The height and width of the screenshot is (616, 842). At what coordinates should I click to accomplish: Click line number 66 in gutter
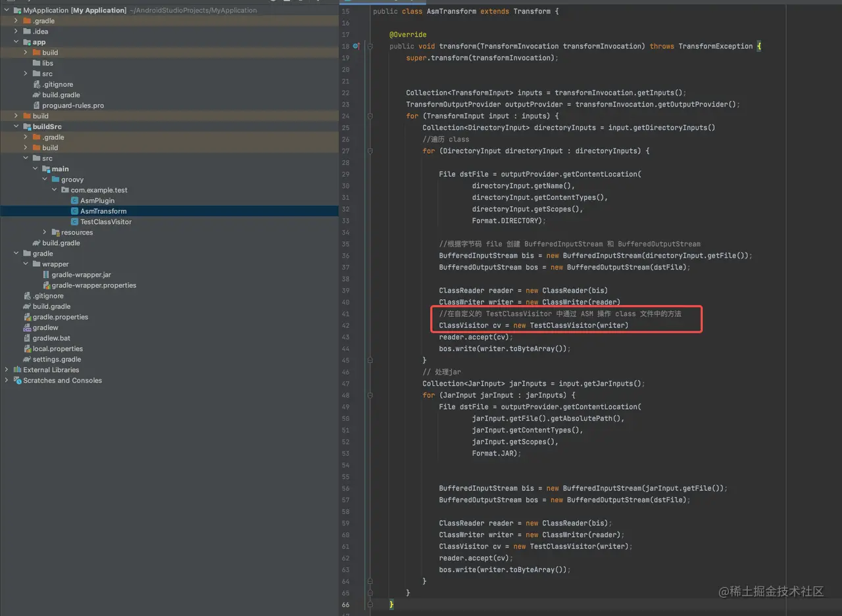[346, 605]
